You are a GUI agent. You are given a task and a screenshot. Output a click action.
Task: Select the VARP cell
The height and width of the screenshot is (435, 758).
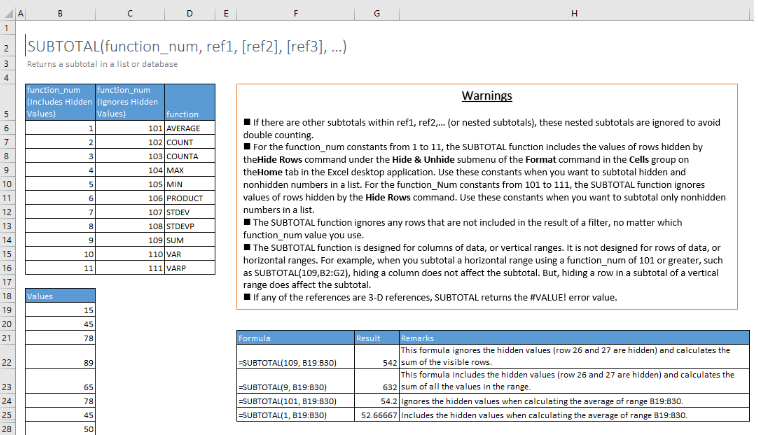click(190, 268)
